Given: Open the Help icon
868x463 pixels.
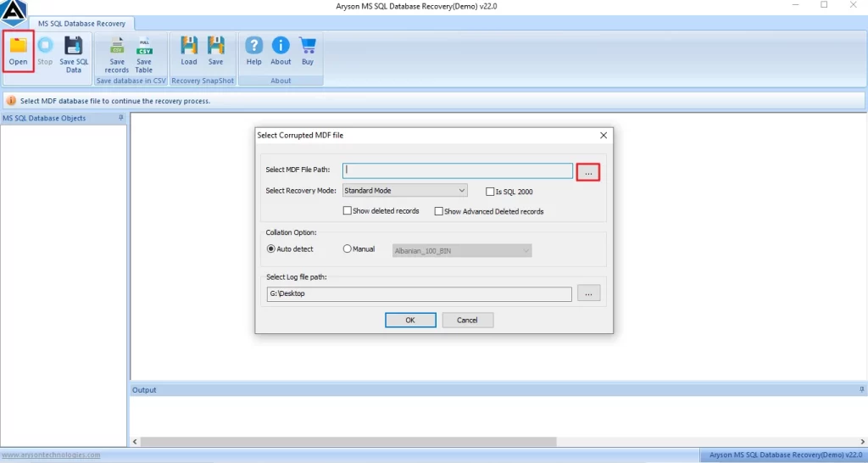Looking at the screenshot, I should click(x=254, y=51).
